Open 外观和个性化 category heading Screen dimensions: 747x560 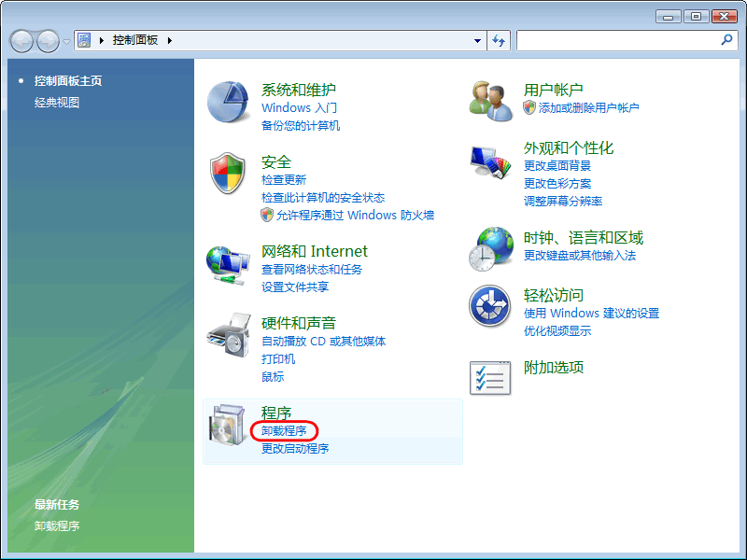(x=569, y=147)
